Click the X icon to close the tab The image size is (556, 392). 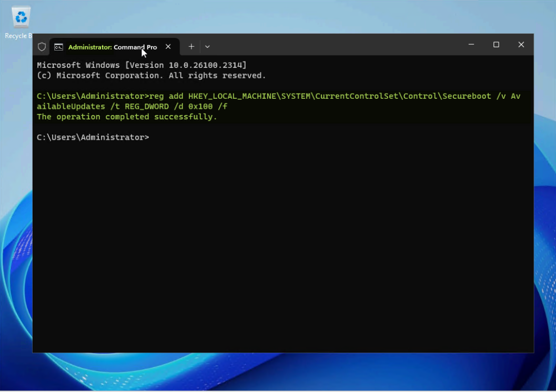click(x=168, y=46)
